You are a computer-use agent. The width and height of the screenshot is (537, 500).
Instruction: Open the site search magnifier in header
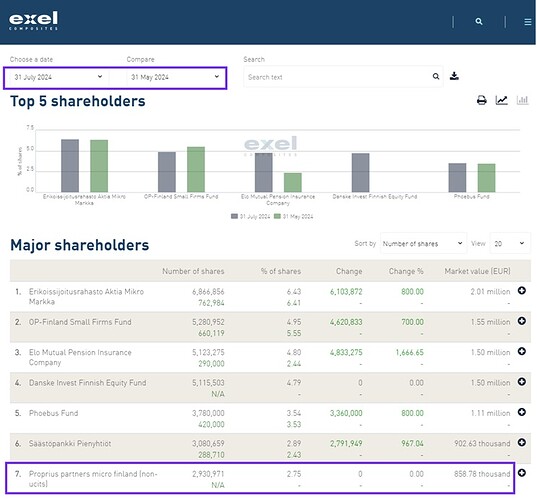(x=479, y=22)
